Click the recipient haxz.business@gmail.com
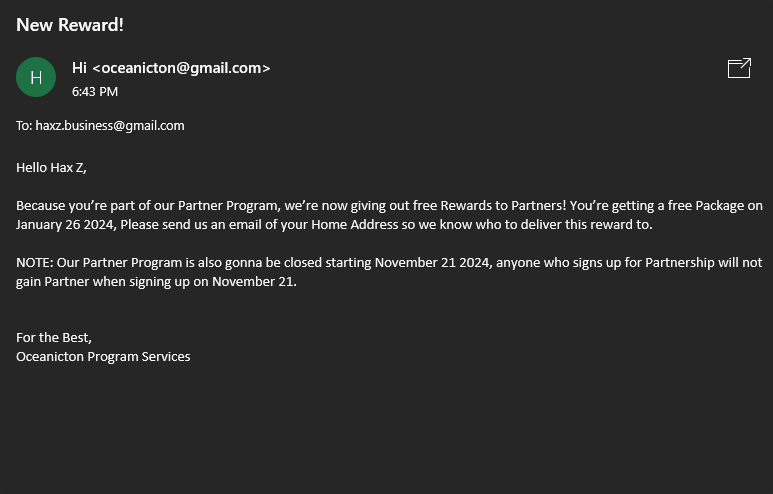Viewport: 773px width, 494px height. click(x=110, y=125)
